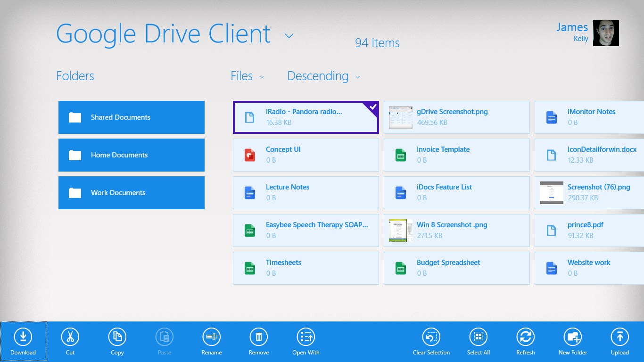Viewport: 644px width, 362px height.
Task: Click the 469.56 KB size text
Action: (x=432, y=123)
